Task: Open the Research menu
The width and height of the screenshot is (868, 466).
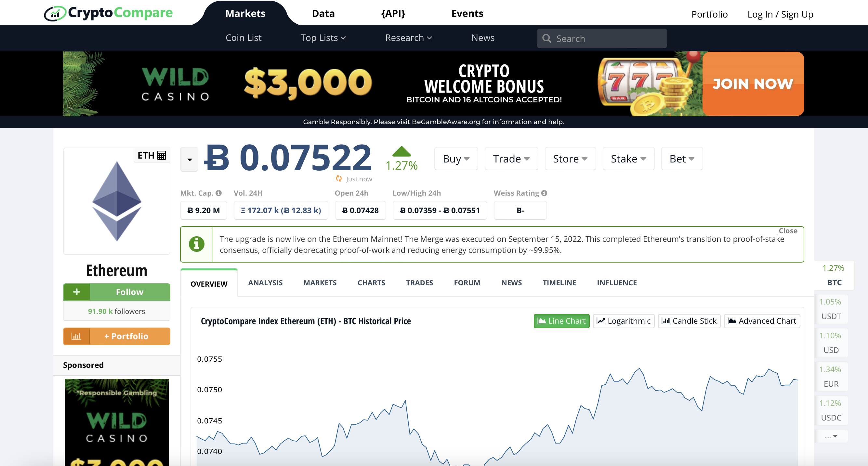Action: point(408,38)
